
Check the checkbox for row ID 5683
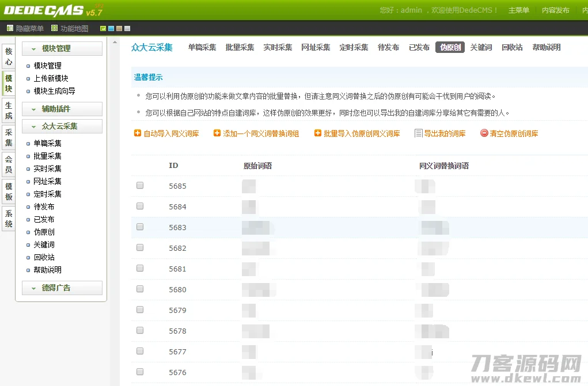(x=139, y=227)
